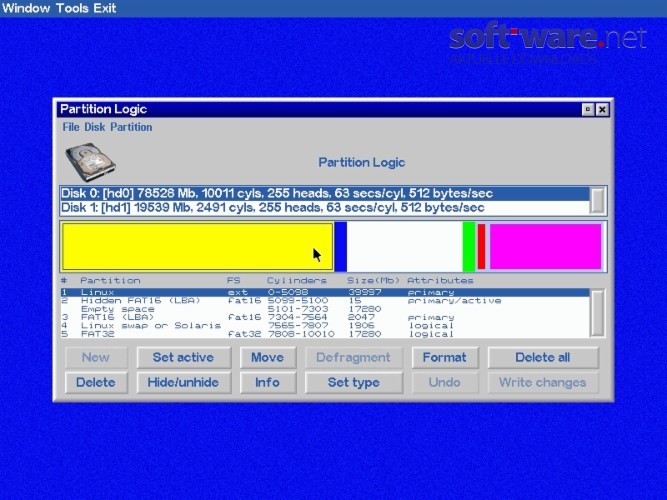Open the Tools menu in top bar
This screenshot has height=500, width=667.
72,8
